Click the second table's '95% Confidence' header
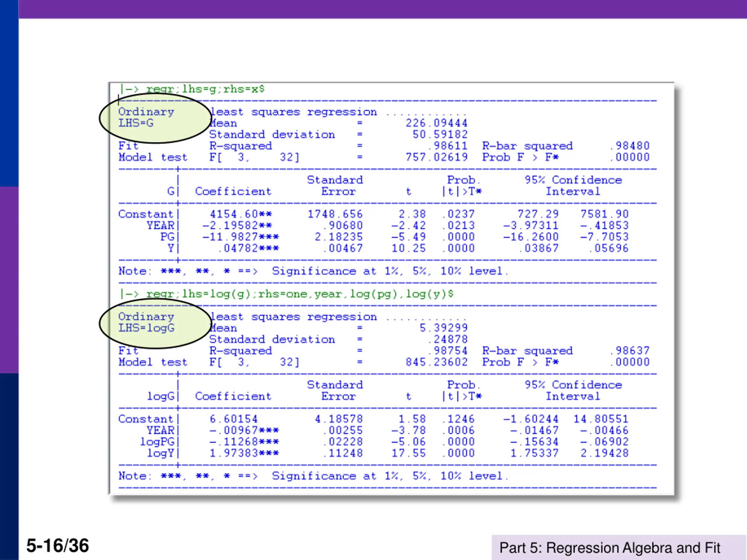This screenshot has height=560, width=747. [573, 385]
